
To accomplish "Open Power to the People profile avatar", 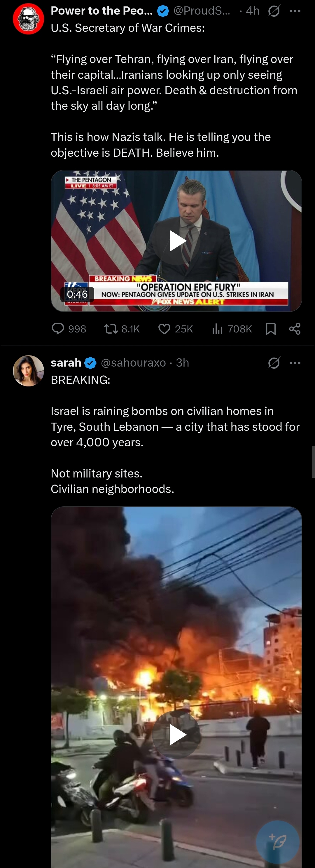I will [x=28, y=19].
